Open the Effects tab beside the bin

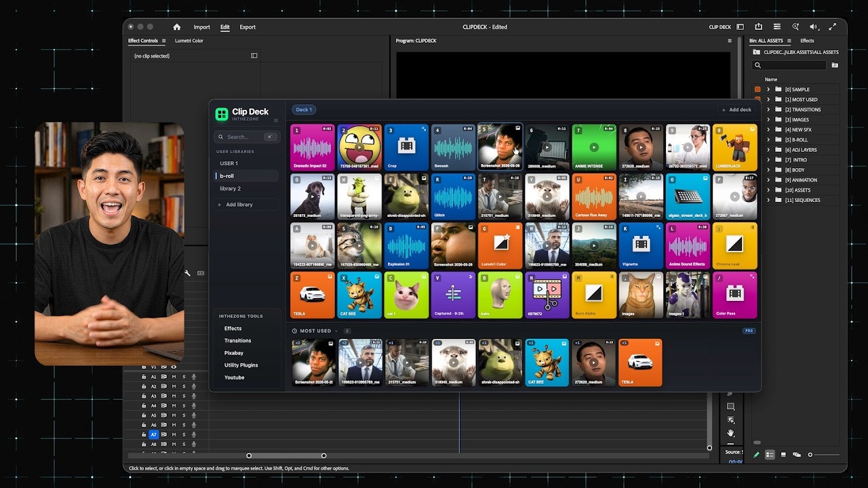click(807, 41)
